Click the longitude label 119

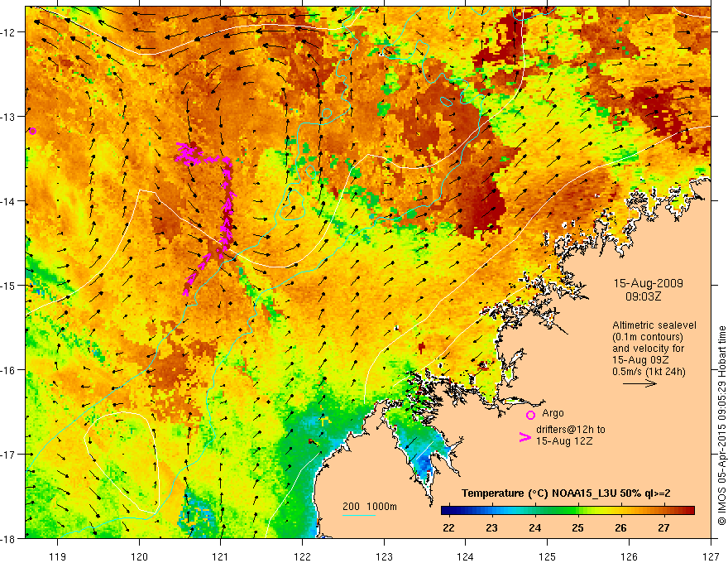pos(58,556)
